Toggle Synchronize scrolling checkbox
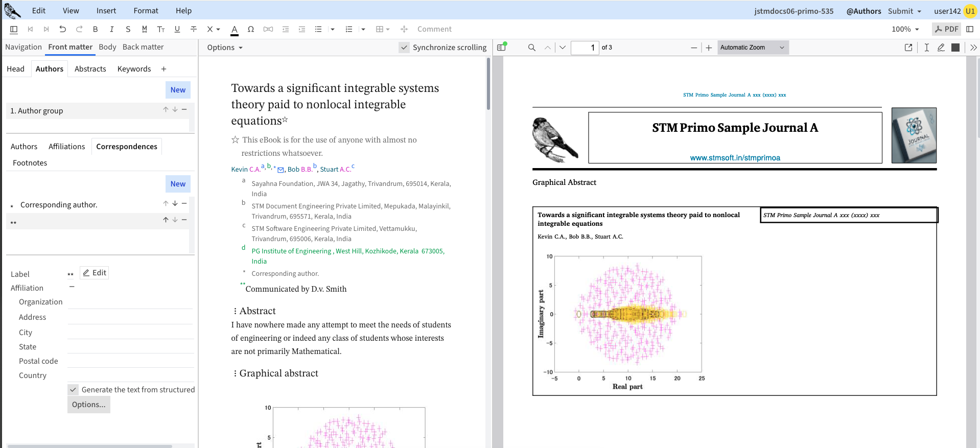This screenshot has height=448, width=980. pos(404,48)
